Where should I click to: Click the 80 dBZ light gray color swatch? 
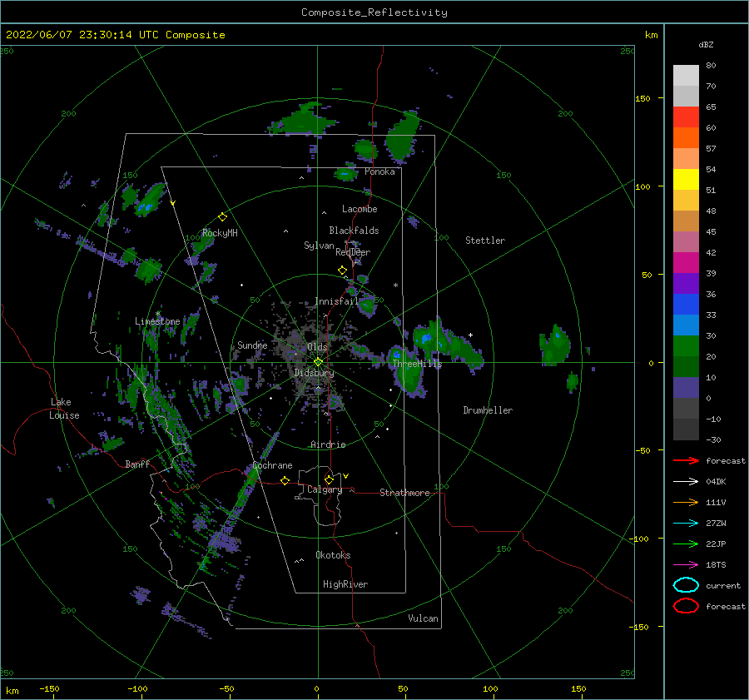pos(686,75)
